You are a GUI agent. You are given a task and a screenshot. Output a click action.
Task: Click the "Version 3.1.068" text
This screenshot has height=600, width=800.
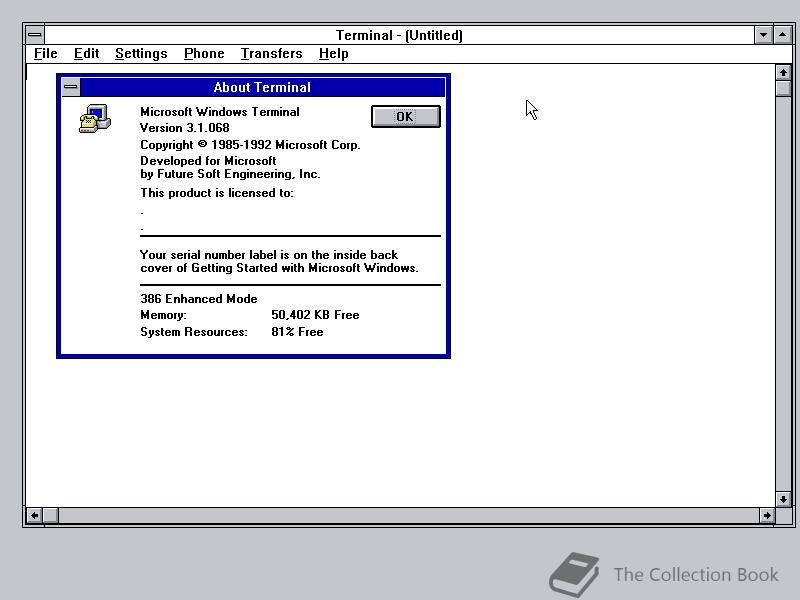[x=185, y=128]
